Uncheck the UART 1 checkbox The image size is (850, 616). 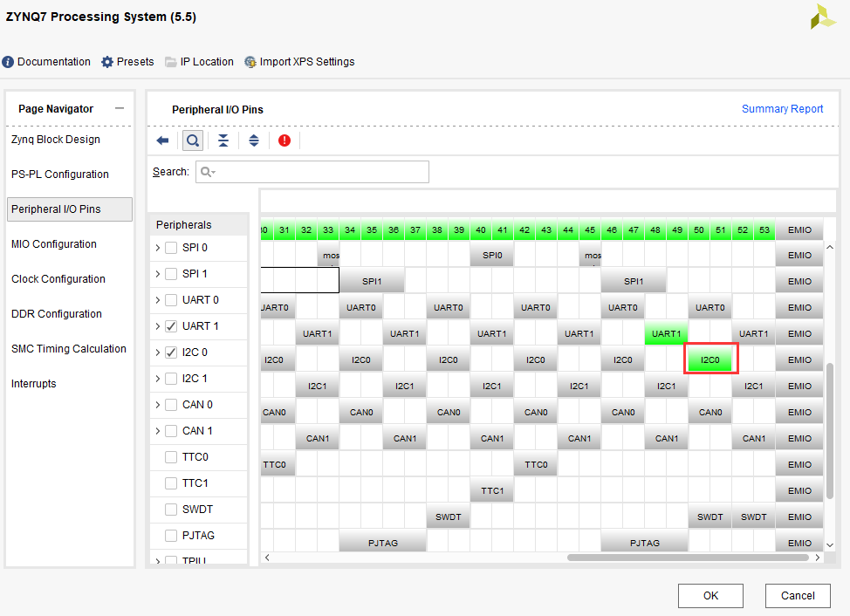[171, 326]
